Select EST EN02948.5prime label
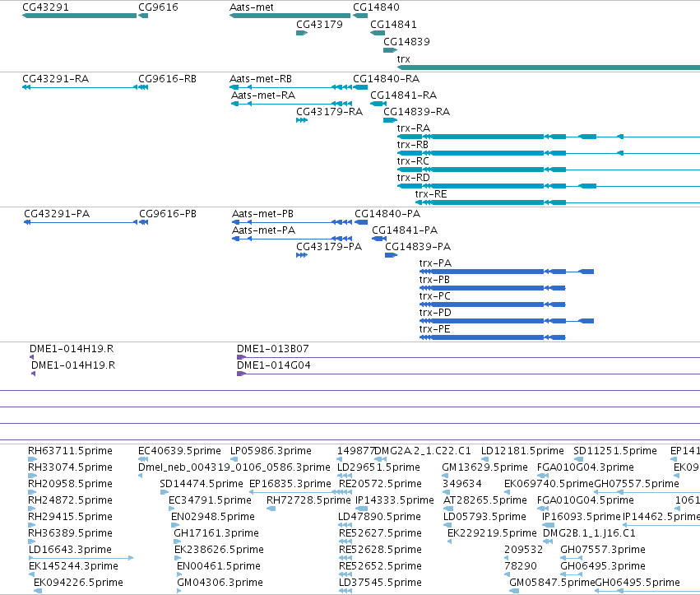700x595 pixels. pyautogui.click(x=213, y=517)
